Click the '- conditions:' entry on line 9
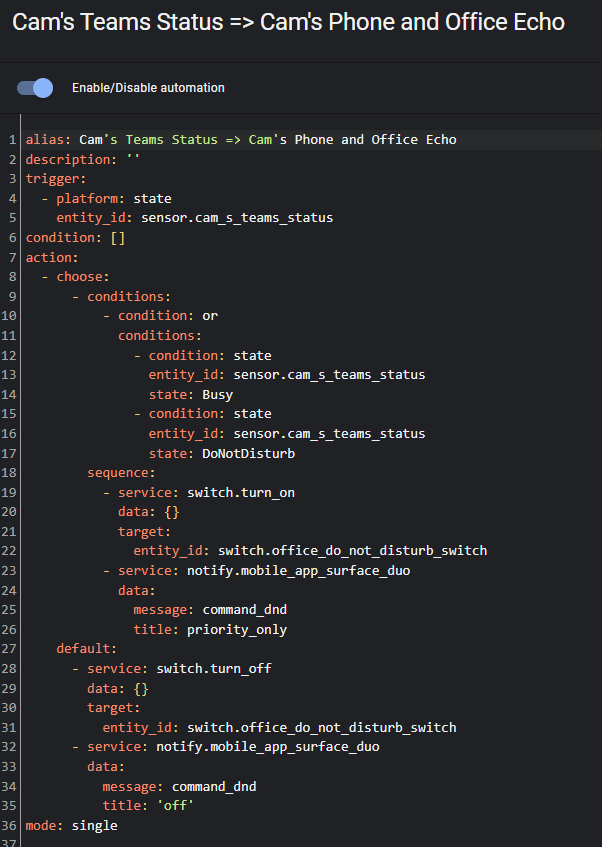Viewport: 602px width, 847px height. tap(122, 297)
